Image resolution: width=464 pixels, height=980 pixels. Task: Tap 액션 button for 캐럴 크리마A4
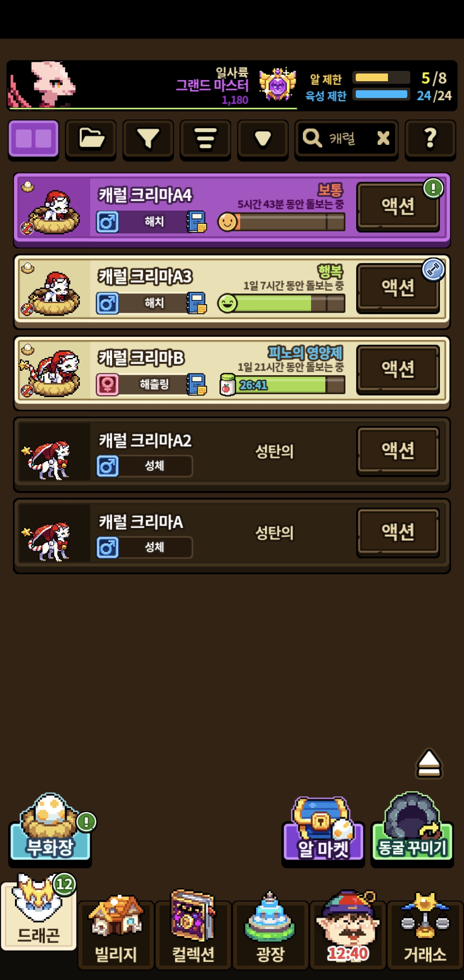pos(398,207)
